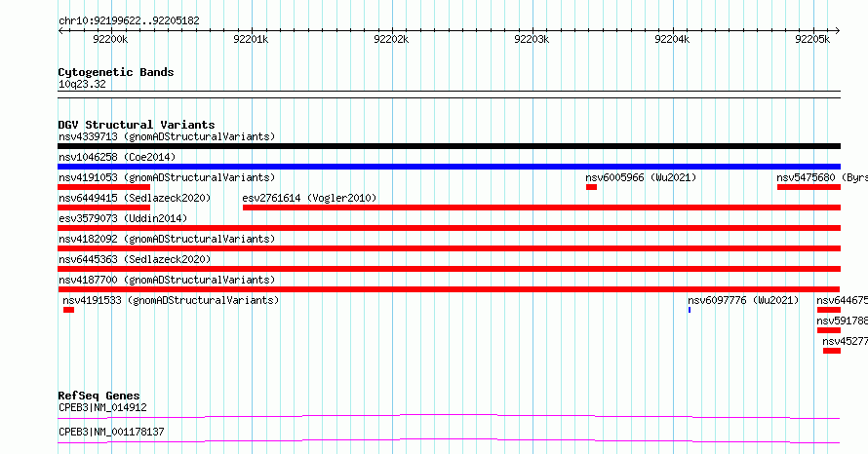Select the red bar under nsv4191053

(x=104, y=187)
